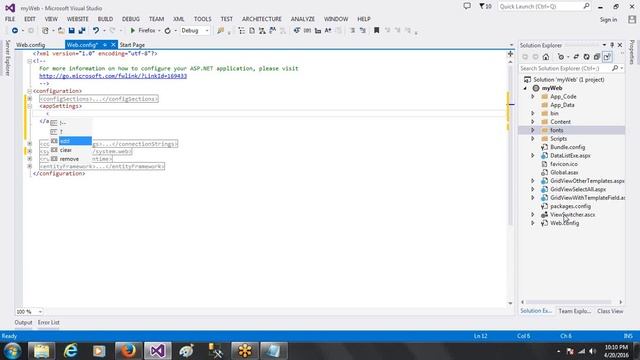
Task: Click the Collapse All icon in Solution Explorer
Action: [597, 57]
